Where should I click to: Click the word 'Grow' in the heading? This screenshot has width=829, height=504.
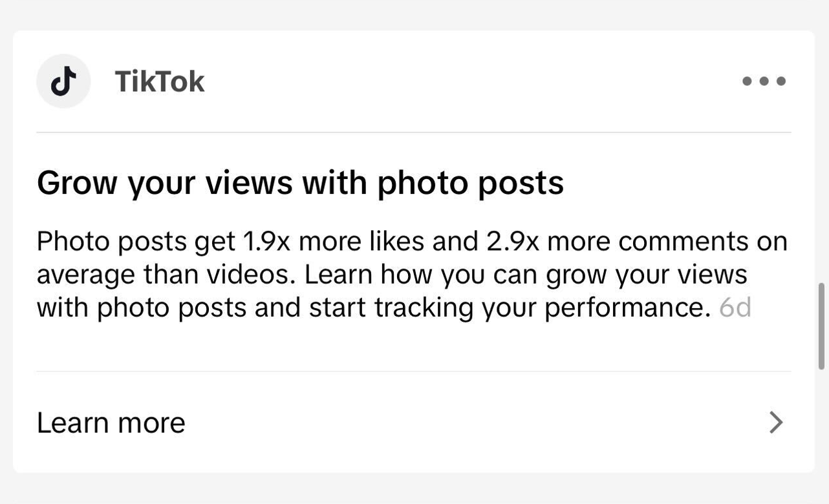click(x=78, y=183)
